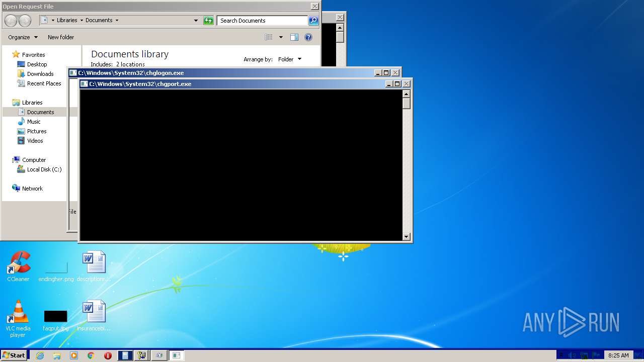Viewport: 644px width, 362px height.
Task: Open Windows Media Player from taskbar
Action: click(74, 355)
